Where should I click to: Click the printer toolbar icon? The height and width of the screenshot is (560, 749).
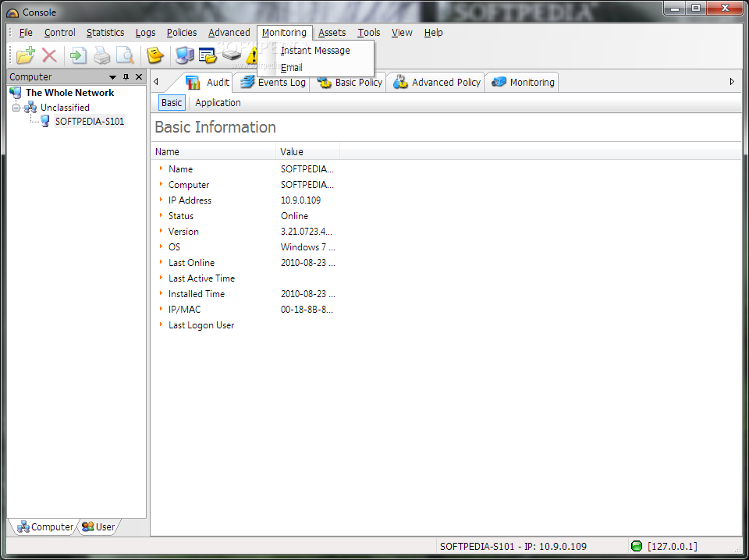[x=101, y=55]
